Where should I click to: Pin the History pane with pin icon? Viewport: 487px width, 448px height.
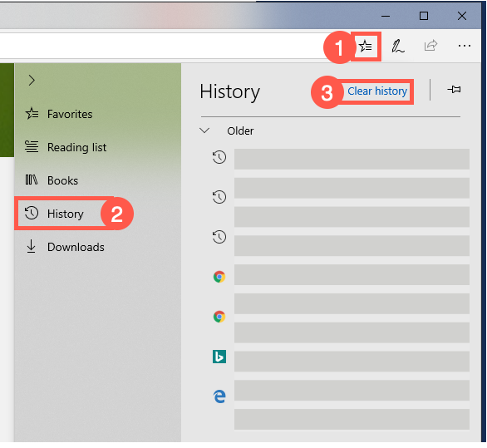454,90
